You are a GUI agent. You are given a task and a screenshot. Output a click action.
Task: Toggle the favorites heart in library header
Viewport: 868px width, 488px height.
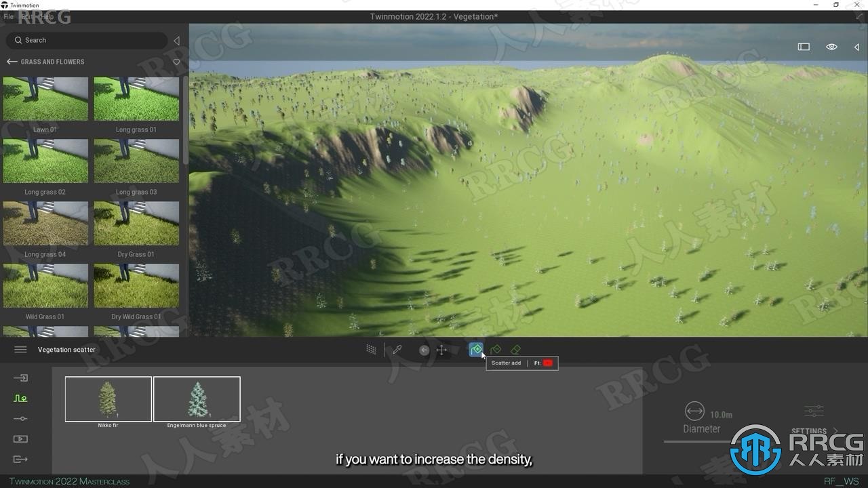tap(176, 62)
